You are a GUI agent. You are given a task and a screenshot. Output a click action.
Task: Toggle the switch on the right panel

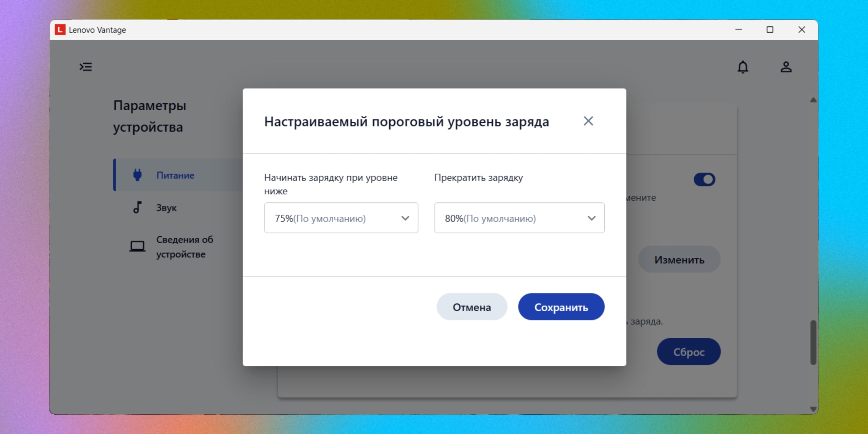[x=705, y=179]
